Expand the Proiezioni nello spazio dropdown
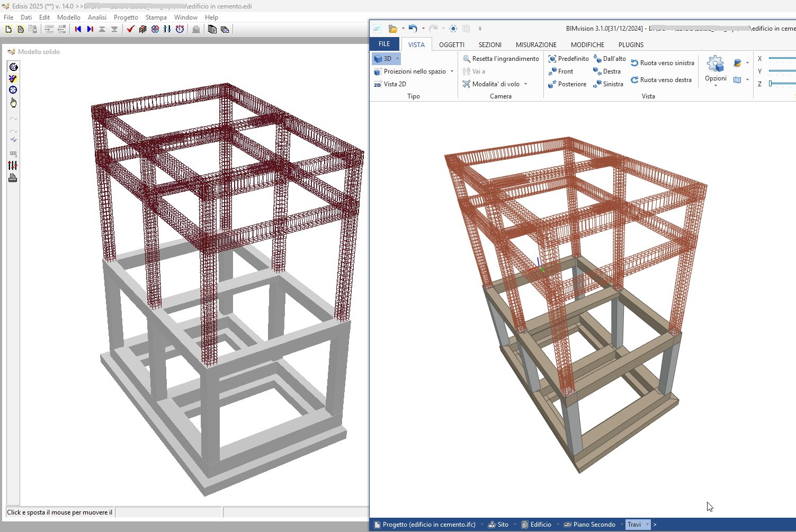This screenshot has height=532, width=796. coord(452,71)
